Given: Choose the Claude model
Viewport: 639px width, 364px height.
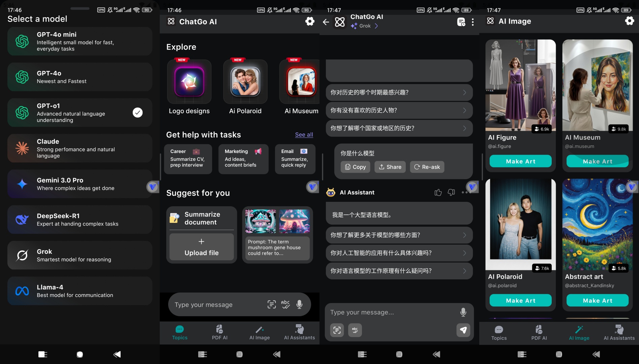Looking at the screenshot, I should pos(80,148).
